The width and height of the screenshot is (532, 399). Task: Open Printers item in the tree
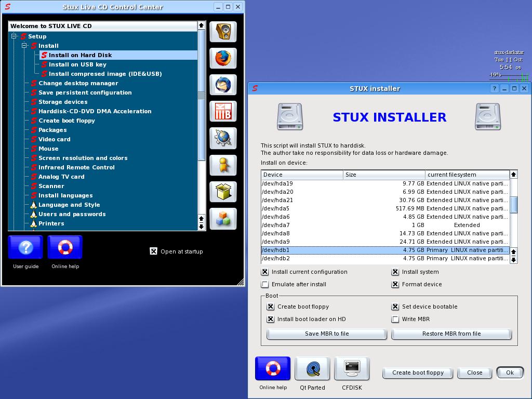pos(51,223)
